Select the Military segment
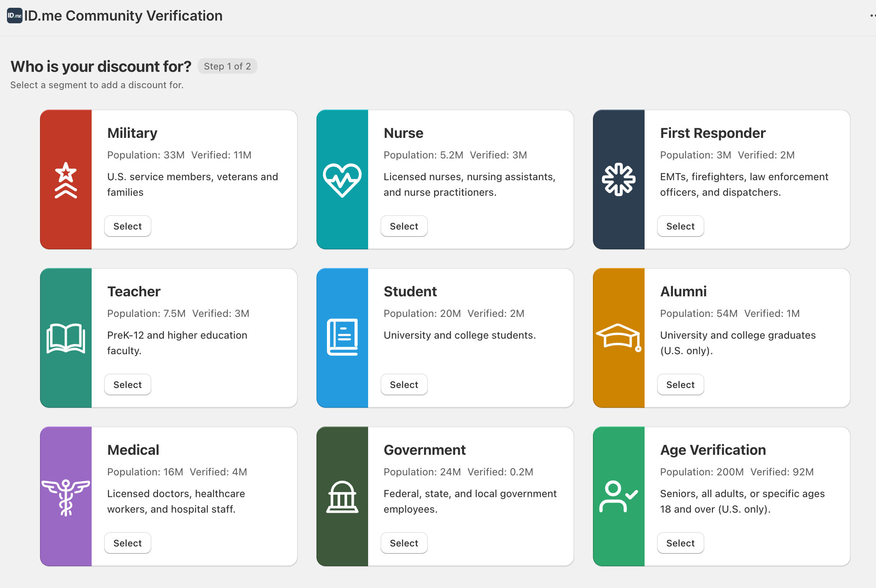Screen dimensions: 876x588 pyautogui.click(x=127, y=226)
